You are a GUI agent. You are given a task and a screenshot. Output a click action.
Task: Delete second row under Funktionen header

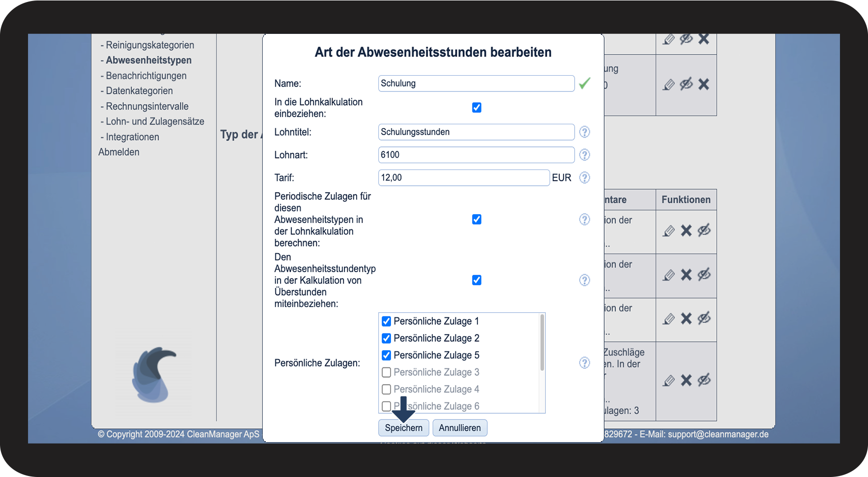pos(686,275)
